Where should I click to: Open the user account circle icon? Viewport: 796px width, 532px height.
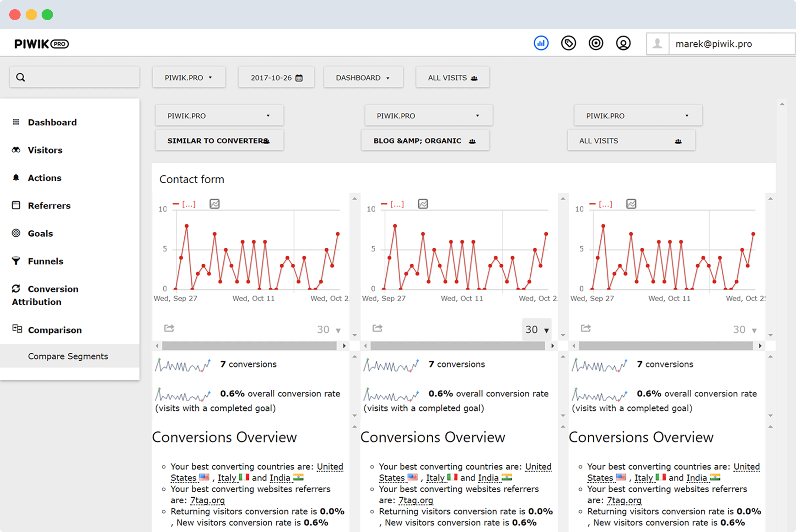point(623,43)
